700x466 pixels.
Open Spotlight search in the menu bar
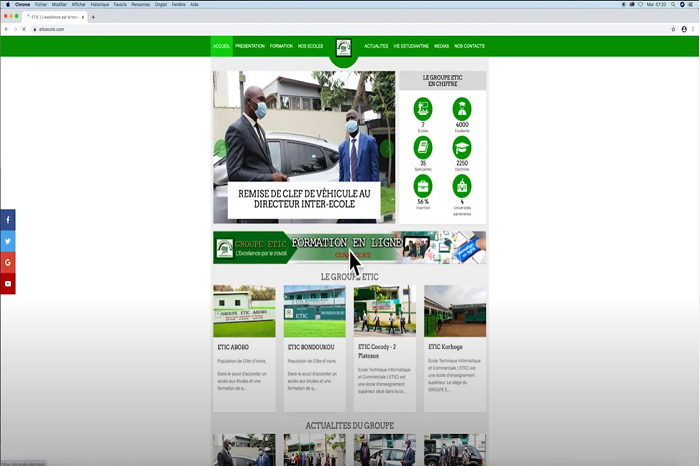pos(673,4)
